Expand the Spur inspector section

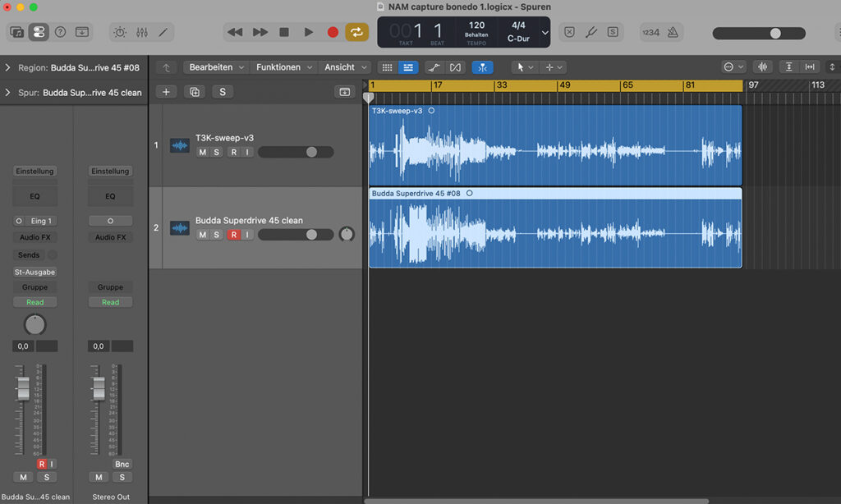(x=7, y=92)
